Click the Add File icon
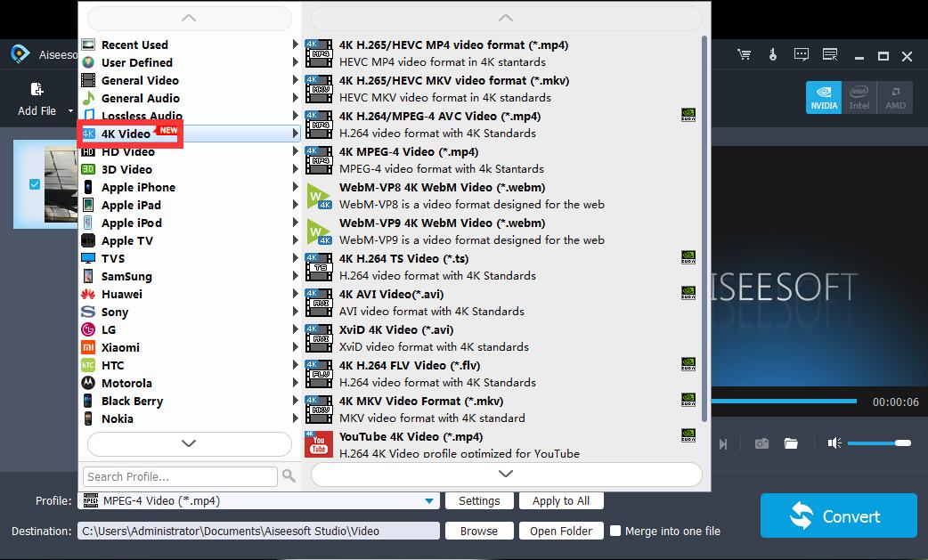928x560 pixels. click(x=37, y=89)
